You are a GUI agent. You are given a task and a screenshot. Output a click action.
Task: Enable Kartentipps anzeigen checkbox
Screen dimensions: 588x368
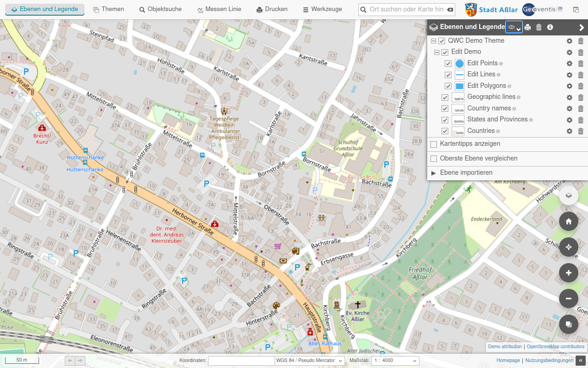(434, 144)
